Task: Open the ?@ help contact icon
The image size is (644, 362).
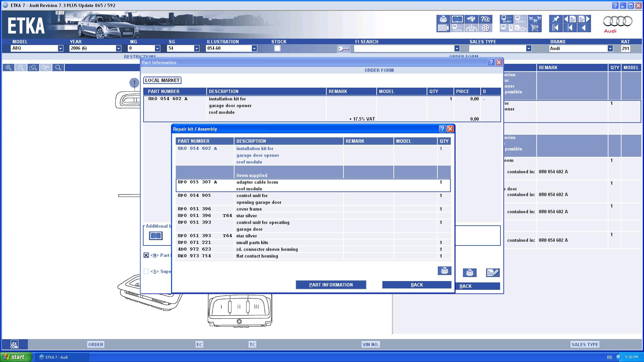Action: pyautogui.click(x=485, y=19)
